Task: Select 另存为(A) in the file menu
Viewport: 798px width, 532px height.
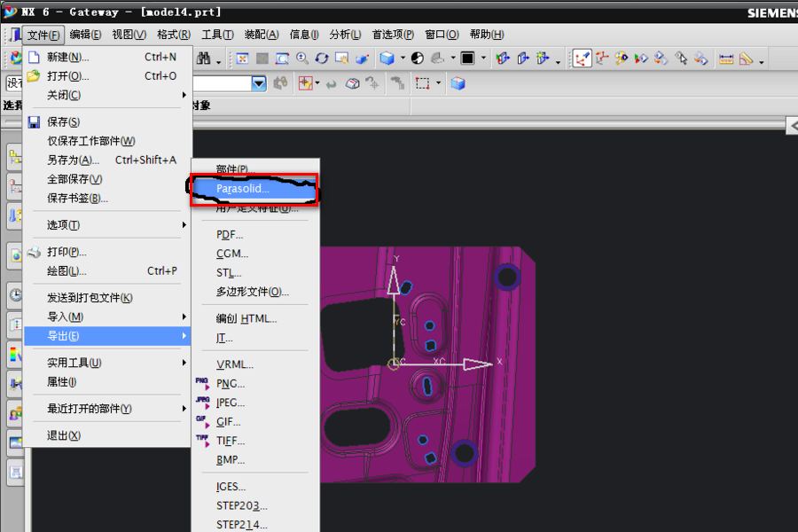Action: click(108, 160)
